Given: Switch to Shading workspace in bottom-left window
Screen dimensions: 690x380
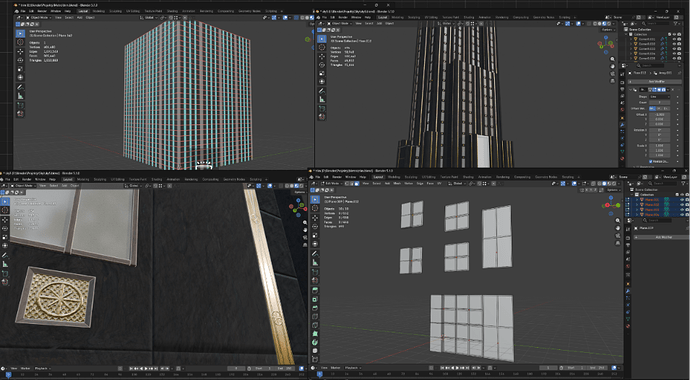Looking at the screenshot, I should [157, 179].
